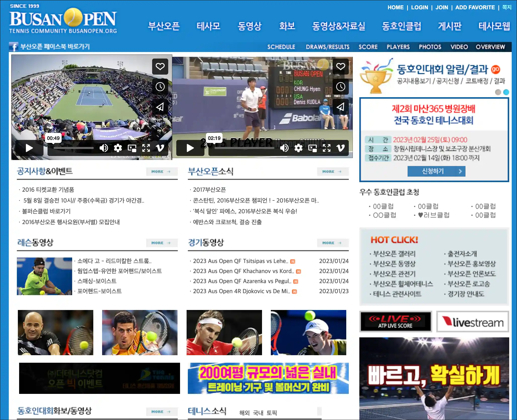Open 부산오픈 갤러리 in HOT CLICK

tap(394, 254)
